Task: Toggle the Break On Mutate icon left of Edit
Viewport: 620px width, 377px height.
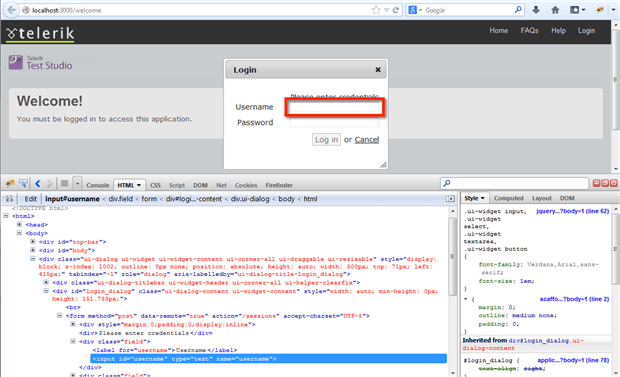Action: 9,199
